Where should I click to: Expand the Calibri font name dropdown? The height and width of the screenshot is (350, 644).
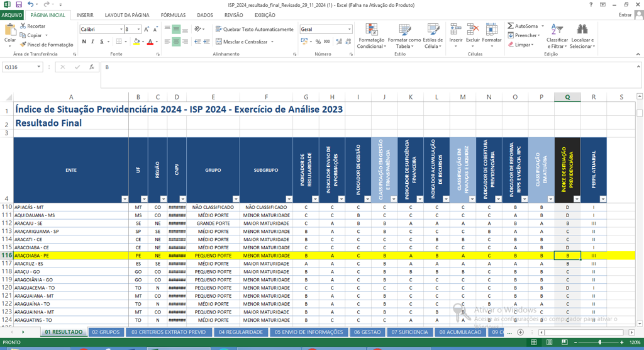click(x=121, y=29)
